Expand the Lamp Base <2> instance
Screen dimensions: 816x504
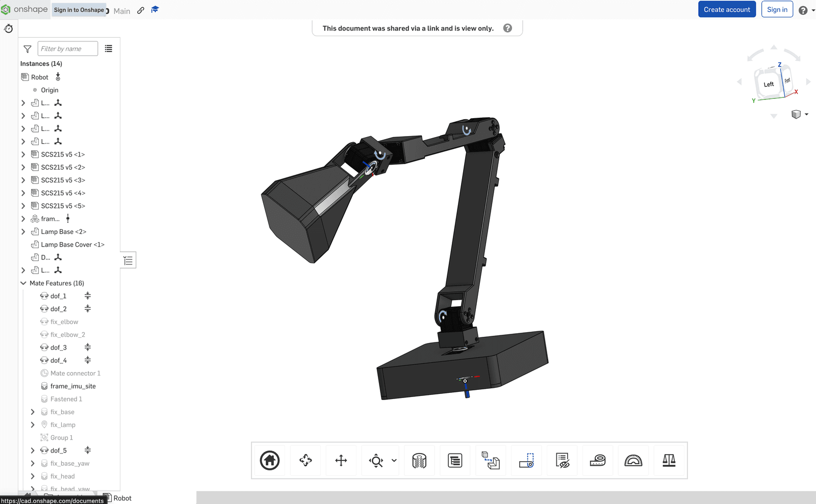pyautogui.click(x=23, y=232)
